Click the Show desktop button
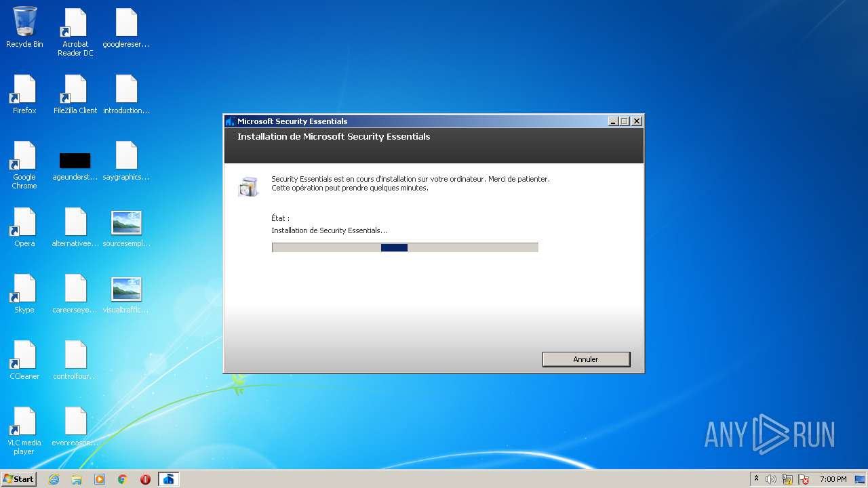Screen dimensions: 868x488 click(x=861, y=479)
